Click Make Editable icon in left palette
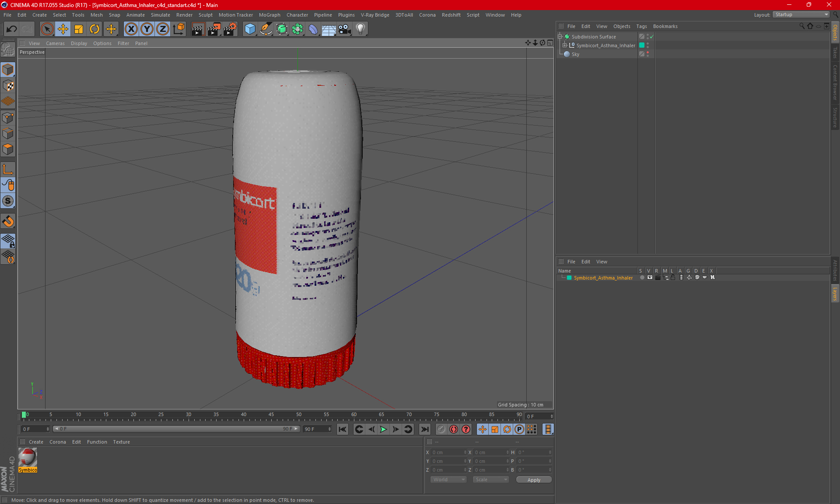The width and height of the screenshot is (840, 504). pos(8,50)
